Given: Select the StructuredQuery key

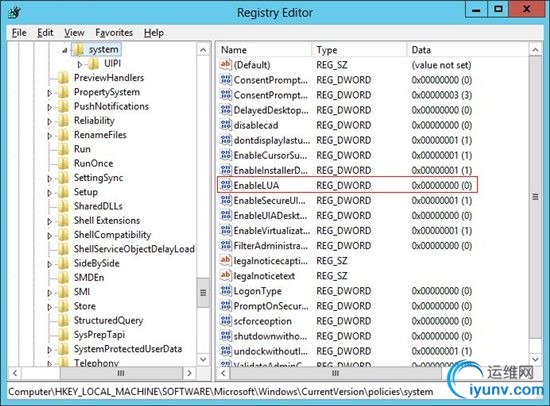Looking at the screenshot, I should click(x=108, y=320).
